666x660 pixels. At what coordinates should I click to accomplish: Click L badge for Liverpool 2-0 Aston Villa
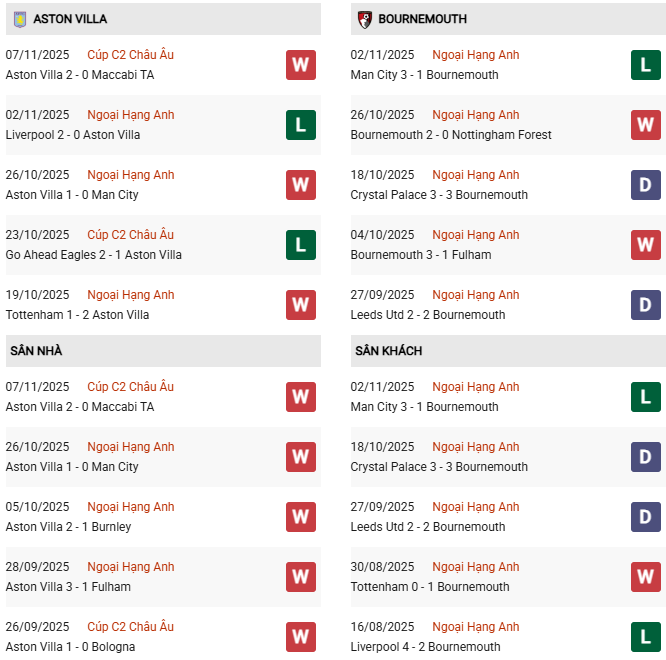(x=301, y=125)
